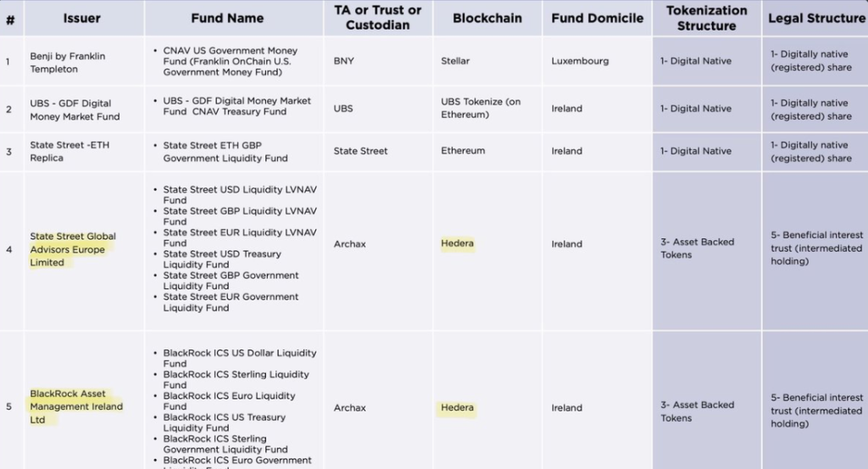868x469 pixels.
Task: Click the row number 3 cell
Action: tap(9, 152)
